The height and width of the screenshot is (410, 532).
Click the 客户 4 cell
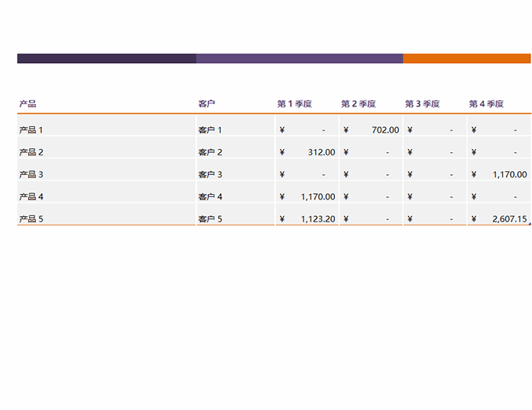point(210,197)
